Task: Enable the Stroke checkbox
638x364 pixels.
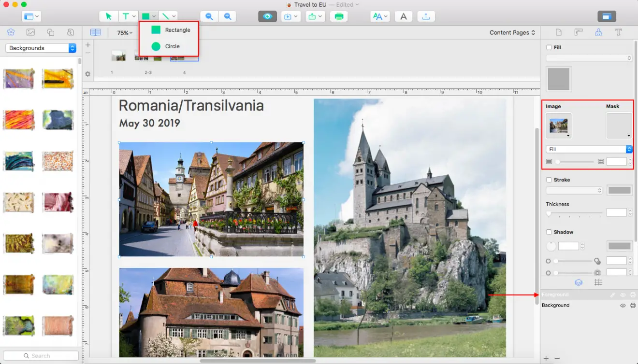Action: [x=549, y=180]
